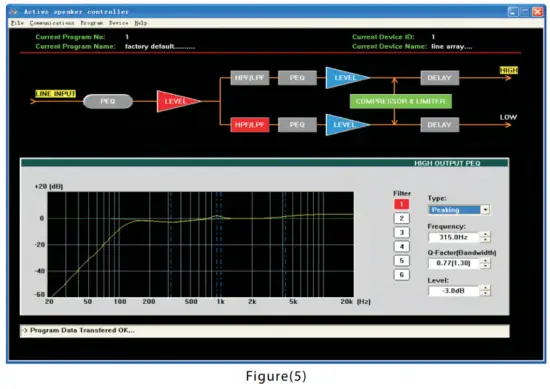The height and width of the screenshot is (389, 550).
Task: Select the low channel DELAY block
Action: point(440,125)
